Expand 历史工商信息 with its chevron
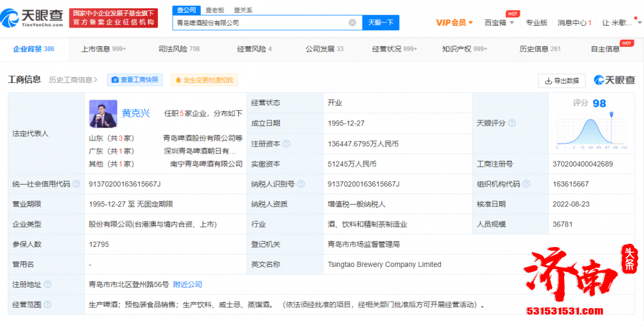 pos(73,80)
